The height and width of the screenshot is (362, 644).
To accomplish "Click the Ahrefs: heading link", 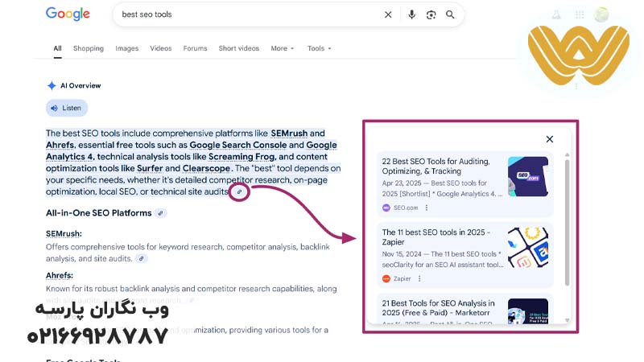I will pyautogui.click(x=60, y=275).
